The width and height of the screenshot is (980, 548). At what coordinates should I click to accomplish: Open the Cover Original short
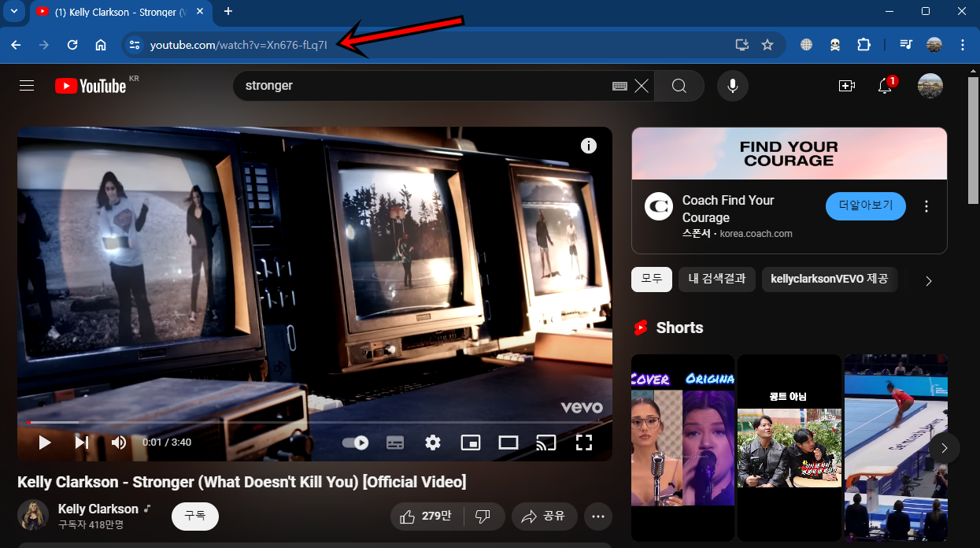point(682,447)
